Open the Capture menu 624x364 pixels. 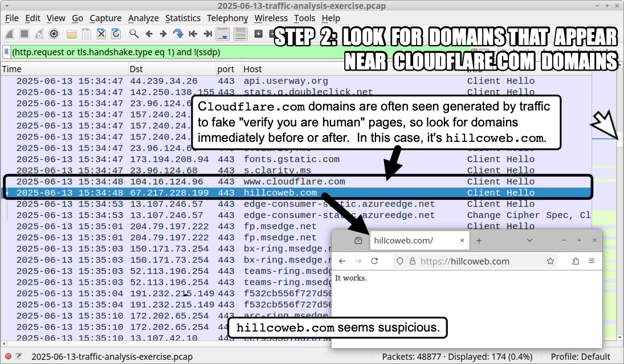coord(105,18)
